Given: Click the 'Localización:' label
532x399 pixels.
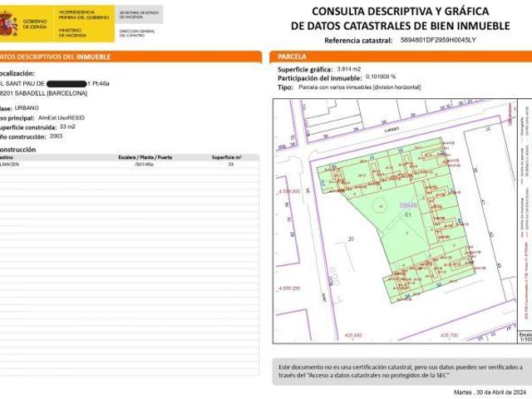Looking at the screenshot, I should click(17, 74).
